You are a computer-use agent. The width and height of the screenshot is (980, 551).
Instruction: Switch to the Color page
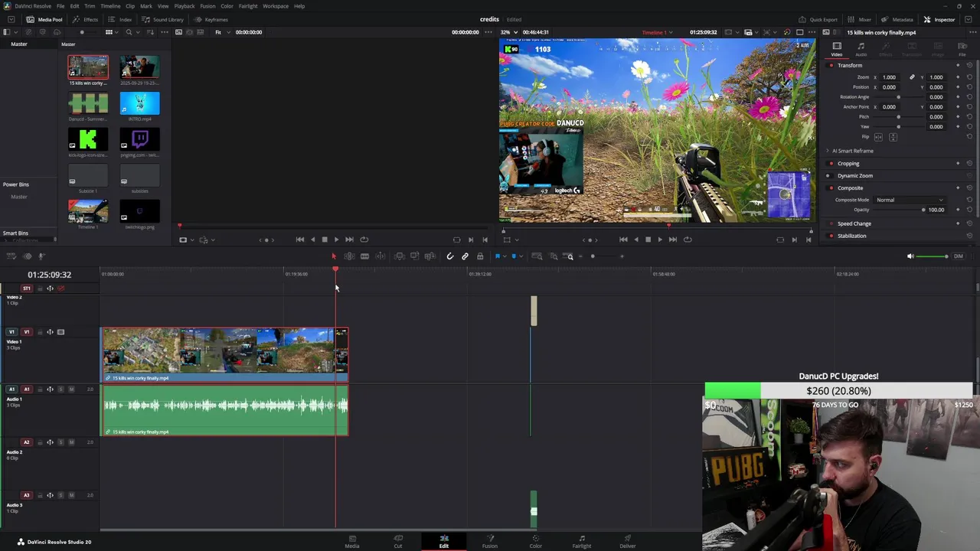(x=536, y=541)
